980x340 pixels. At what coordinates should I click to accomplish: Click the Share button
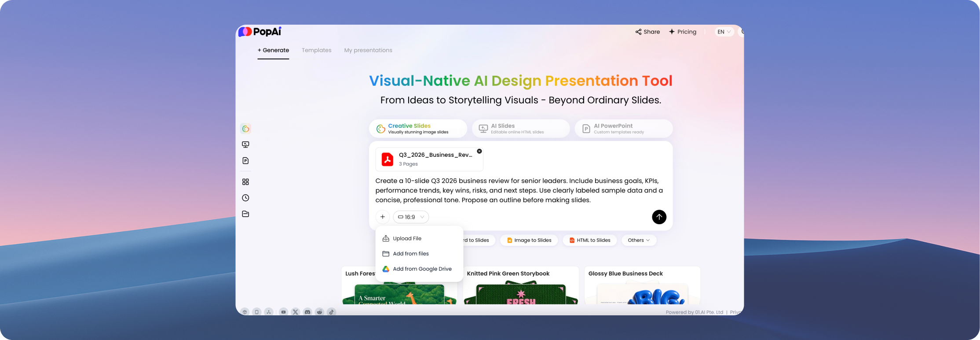647,32
